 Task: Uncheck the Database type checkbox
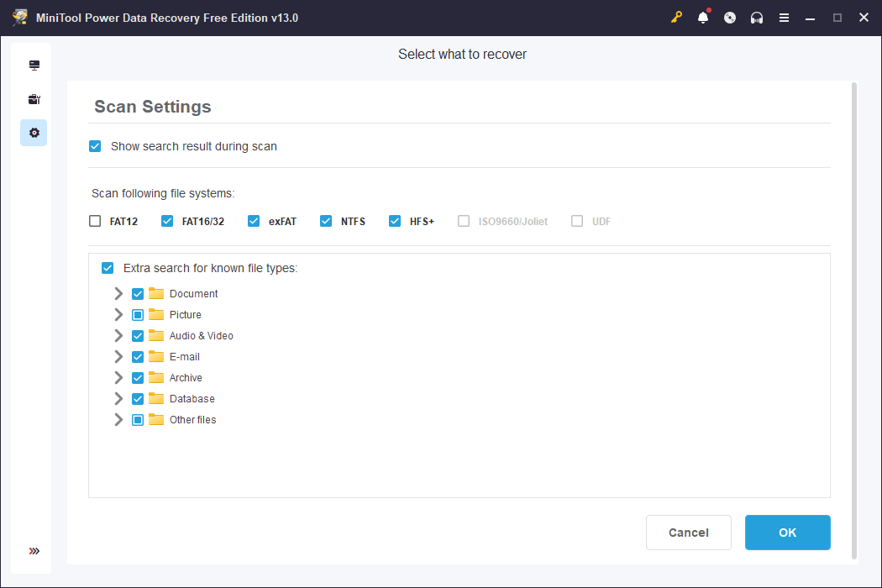point(138,399)
